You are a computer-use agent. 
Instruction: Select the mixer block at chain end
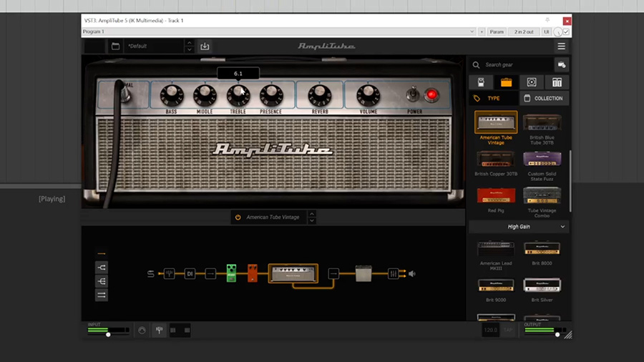tap(393, 273)
